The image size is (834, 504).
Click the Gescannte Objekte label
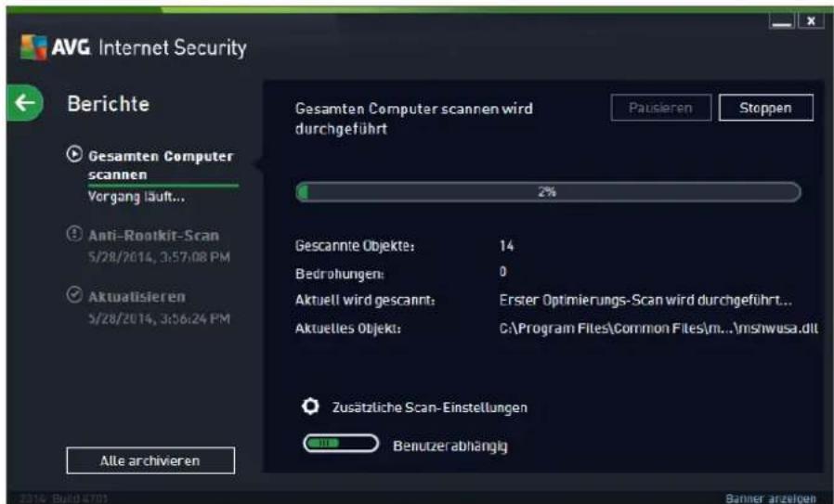355,247
